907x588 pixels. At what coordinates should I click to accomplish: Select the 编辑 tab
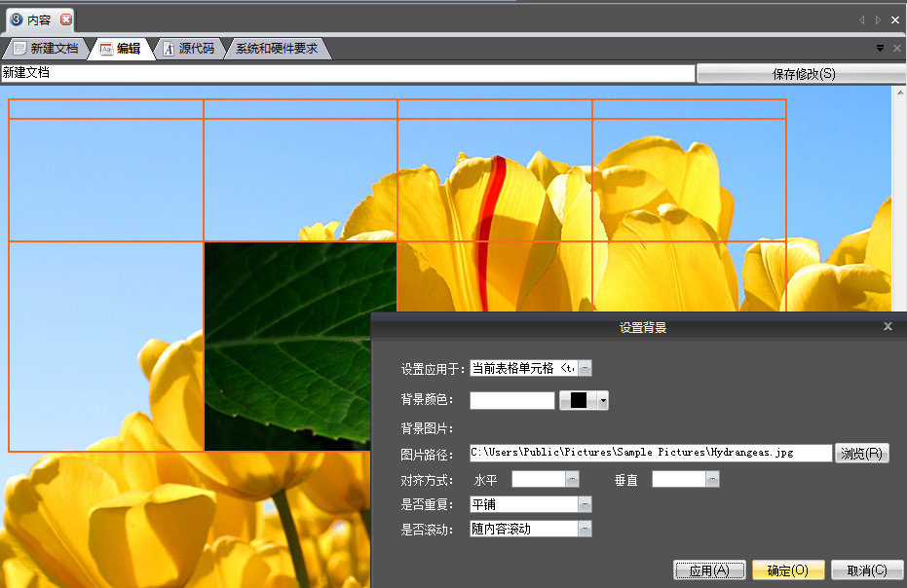121,49
